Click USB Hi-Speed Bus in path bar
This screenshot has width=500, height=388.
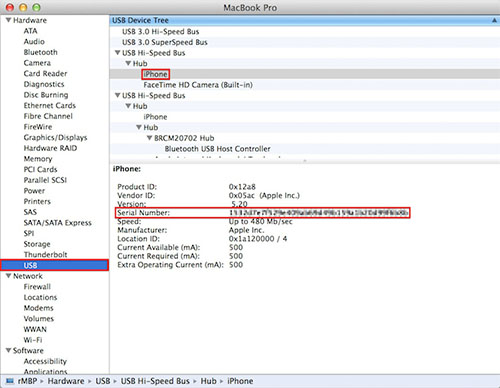tap(155, 381)
